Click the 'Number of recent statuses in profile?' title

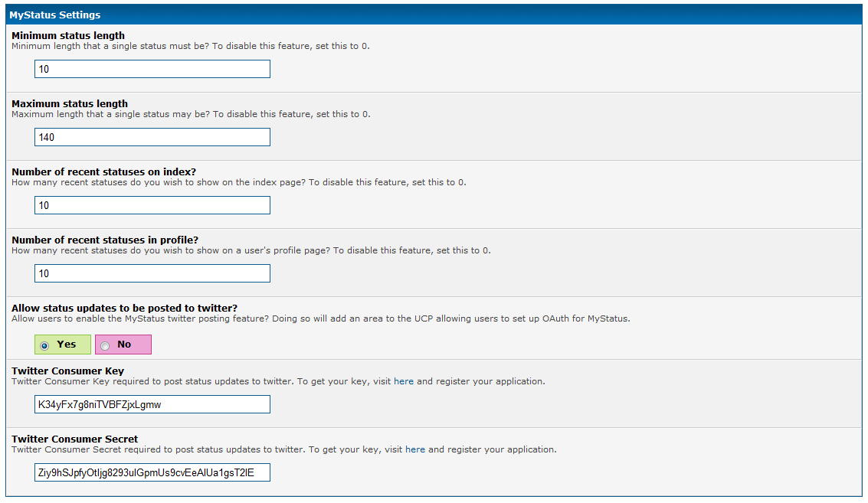(105, 240)
